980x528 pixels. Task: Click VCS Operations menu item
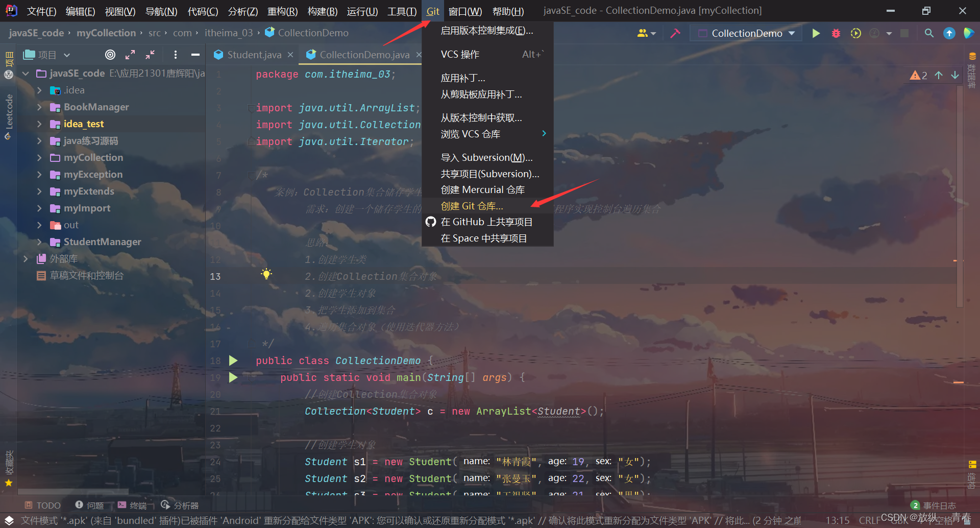(x=487, y=54)
